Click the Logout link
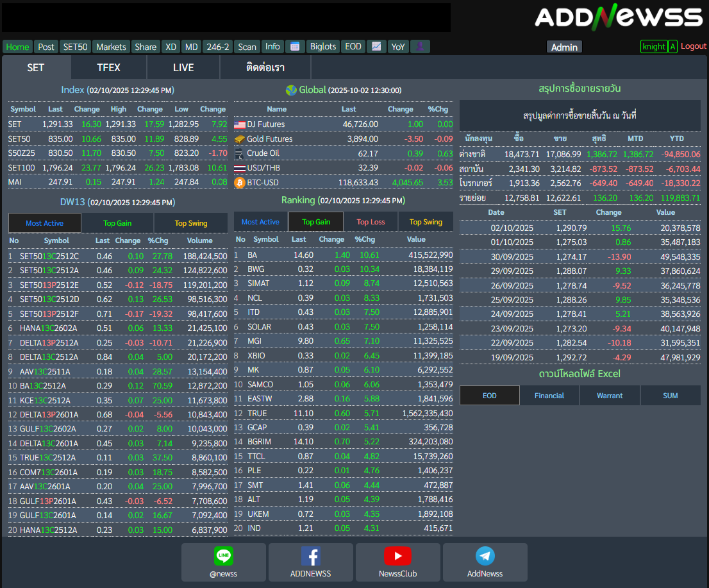The width and height of the screenshot is (709, 588). pos(694,46)
